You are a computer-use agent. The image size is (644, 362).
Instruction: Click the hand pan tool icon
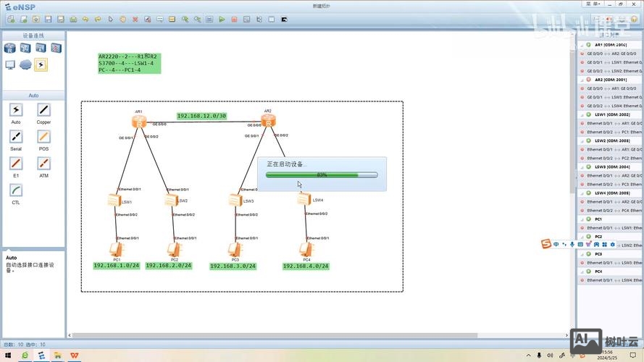click(x=122, y=19)
